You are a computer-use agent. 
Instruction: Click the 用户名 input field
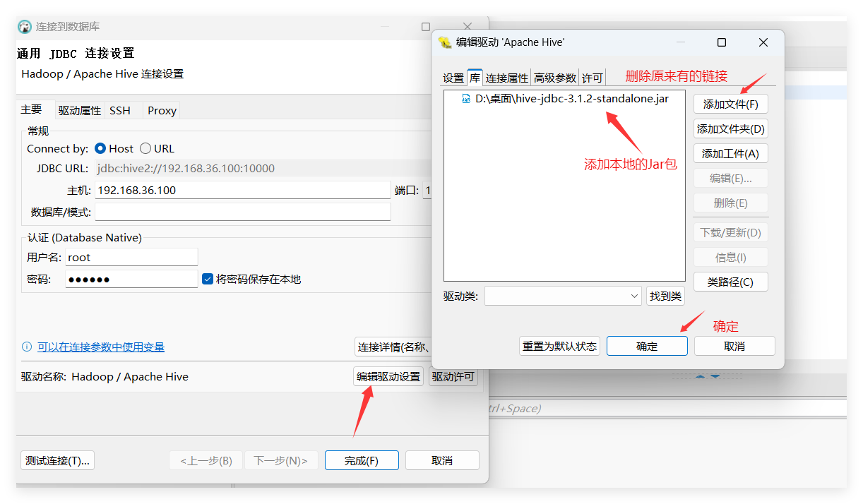[x=131, y=257]
